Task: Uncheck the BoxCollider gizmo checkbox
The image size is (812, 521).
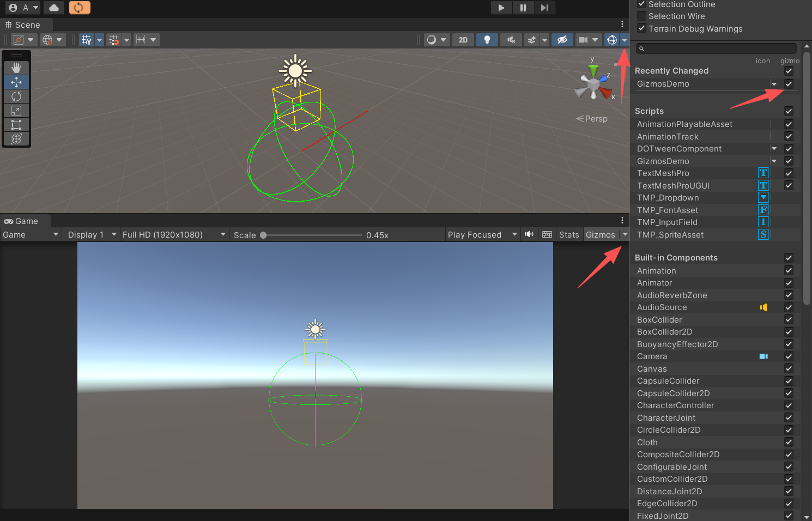Action: click(789, 319)
